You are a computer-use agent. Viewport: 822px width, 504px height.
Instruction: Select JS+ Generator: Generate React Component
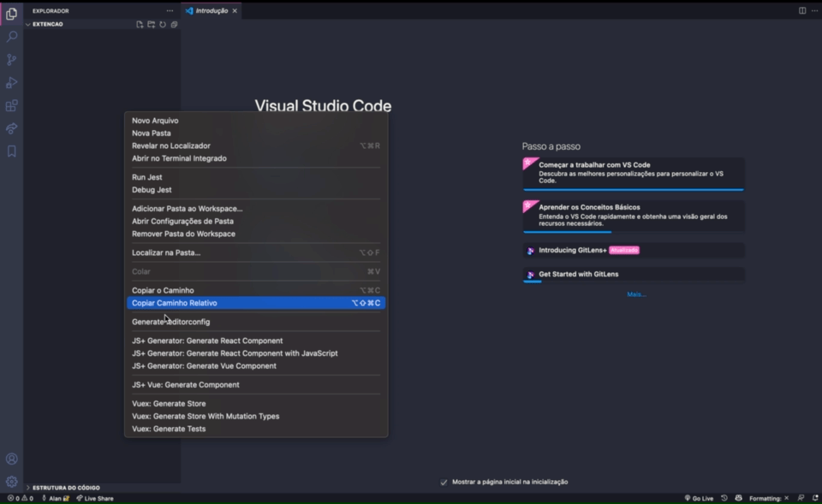256,341
